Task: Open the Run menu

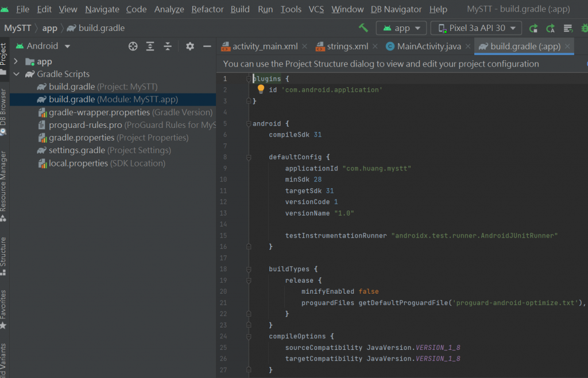Action: pos(265,9)
